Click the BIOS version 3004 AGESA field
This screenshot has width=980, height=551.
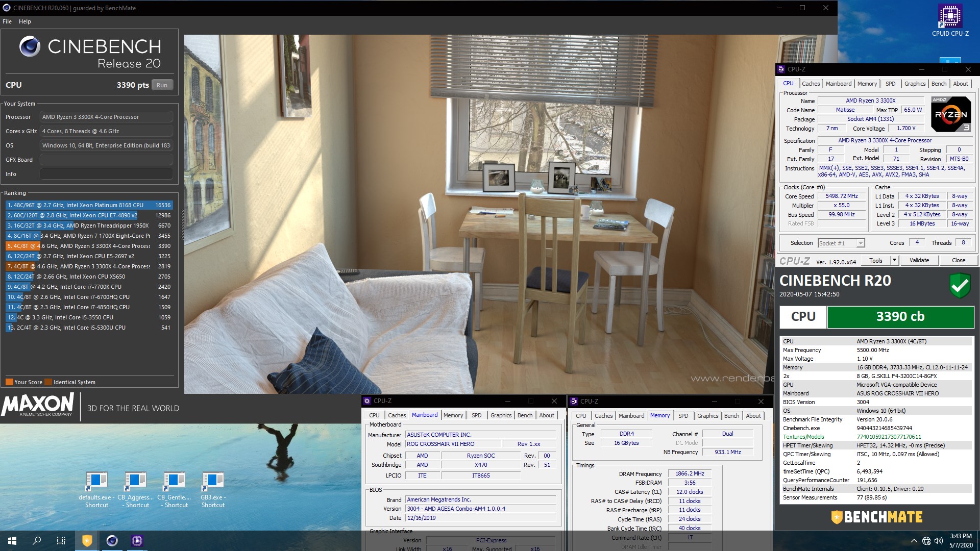pos(480,509)
